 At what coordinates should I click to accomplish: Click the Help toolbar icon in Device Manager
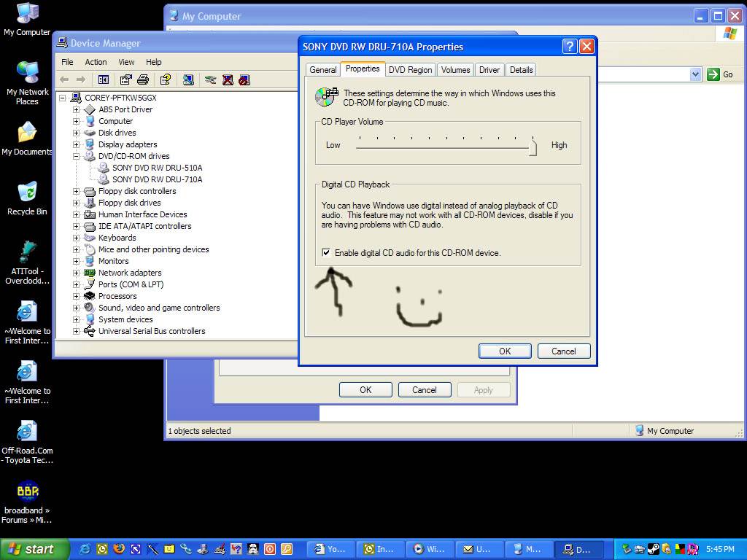pos(166,79)
